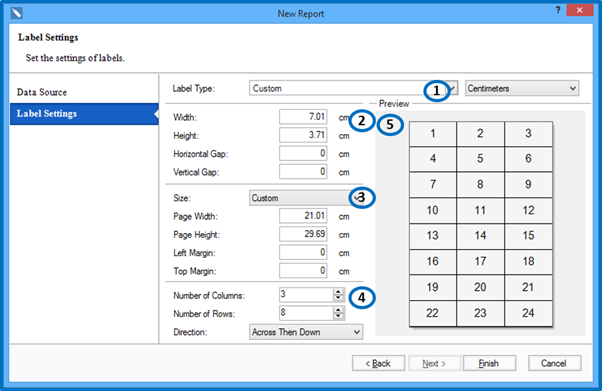
Task: Click the help question mark icon
Action: [x=558, y=10]
